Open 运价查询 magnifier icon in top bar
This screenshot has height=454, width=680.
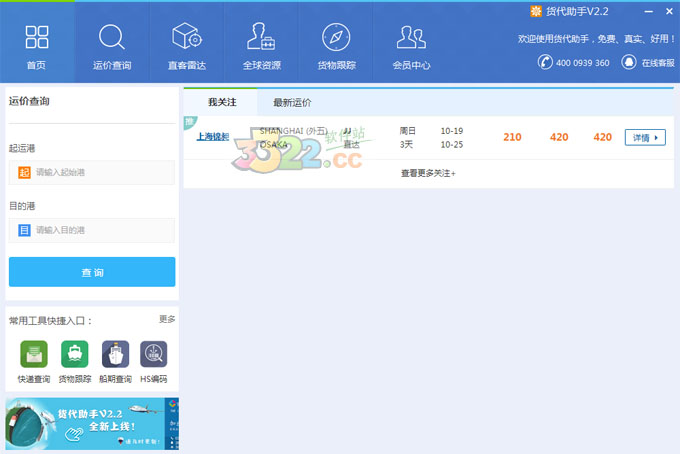pos(112,37)
